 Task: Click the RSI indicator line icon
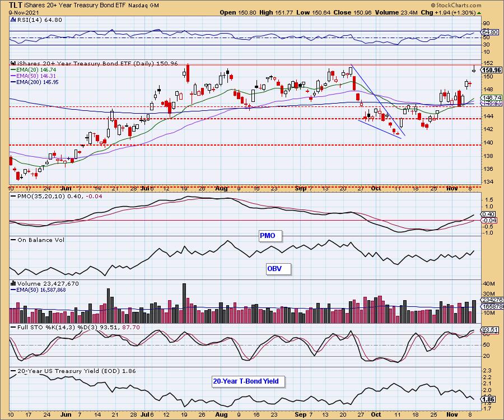click(x=13, y=20)
